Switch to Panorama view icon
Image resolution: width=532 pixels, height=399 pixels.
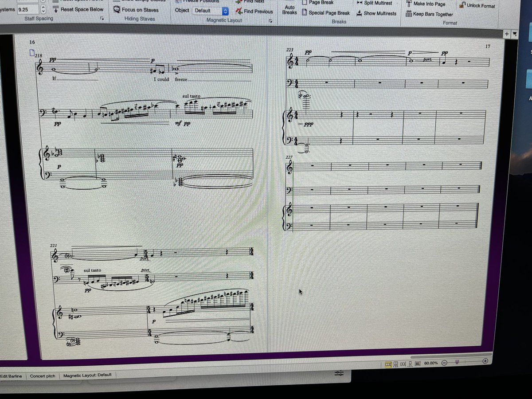(418, 364)
